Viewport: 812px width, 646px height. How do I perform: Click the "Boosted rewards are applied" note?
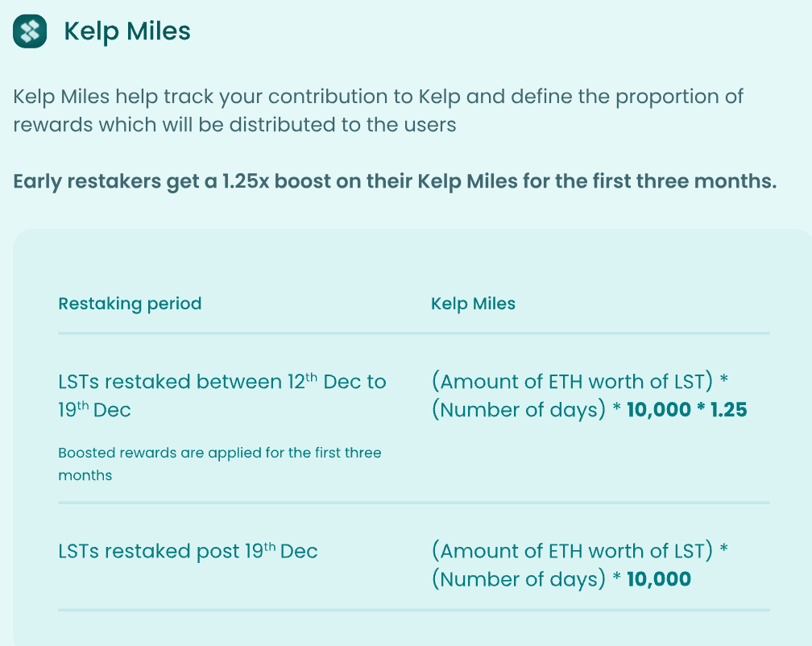coord(219,453)
